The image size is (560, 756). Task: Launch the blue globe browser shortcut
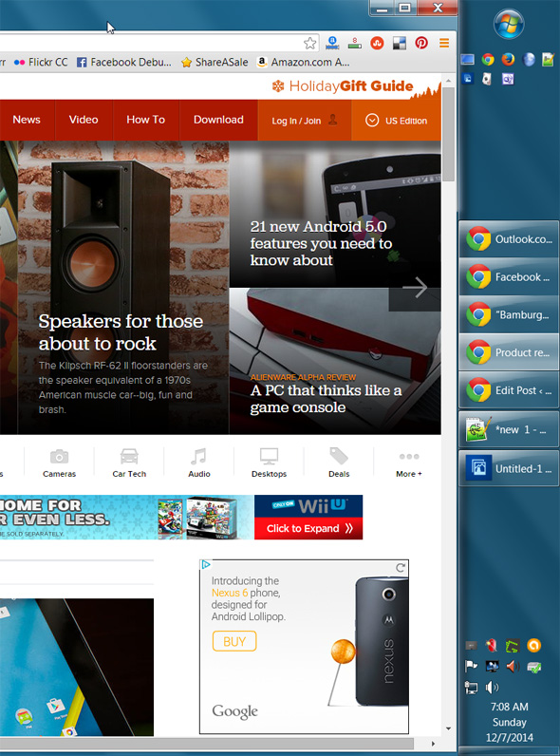click(528, 59)
